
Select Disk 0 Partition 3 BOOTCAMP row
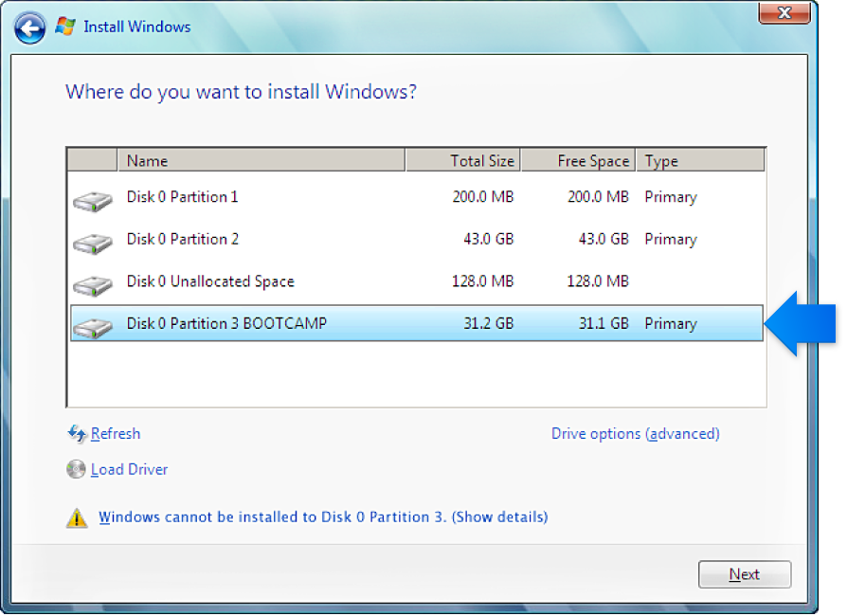(417, 323)
